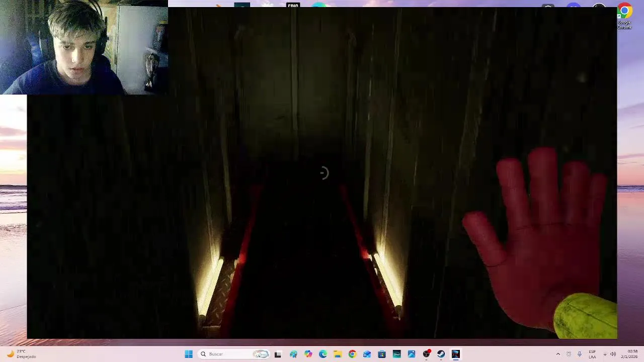Expand the hidden system tray icons
Image resolution: width=644 pixels, height=362 pixels.
tap(558, 354)
